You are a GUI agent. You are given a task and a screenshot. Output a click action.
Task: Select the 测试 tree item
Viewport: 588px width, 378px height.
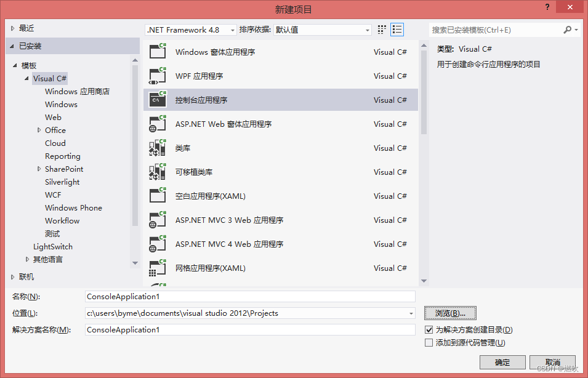52,233
